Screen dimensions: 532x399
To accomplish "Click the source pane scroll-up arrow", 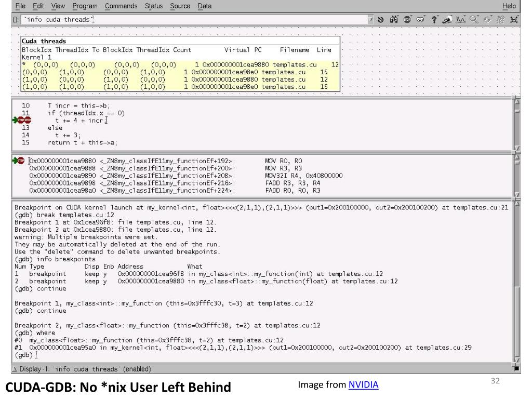I will 517,101.
